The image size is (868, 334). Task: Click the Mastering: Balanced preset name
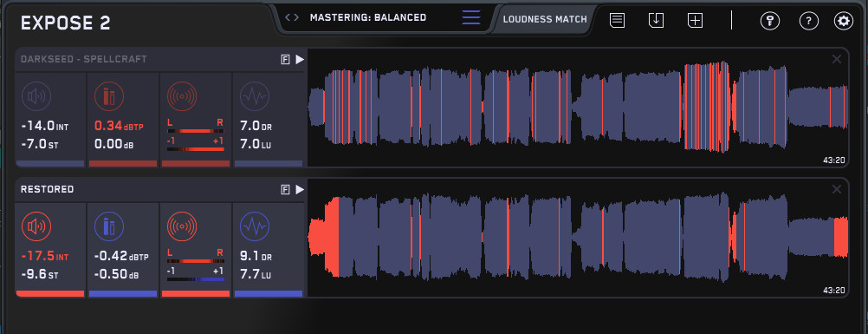click(368, 17)
